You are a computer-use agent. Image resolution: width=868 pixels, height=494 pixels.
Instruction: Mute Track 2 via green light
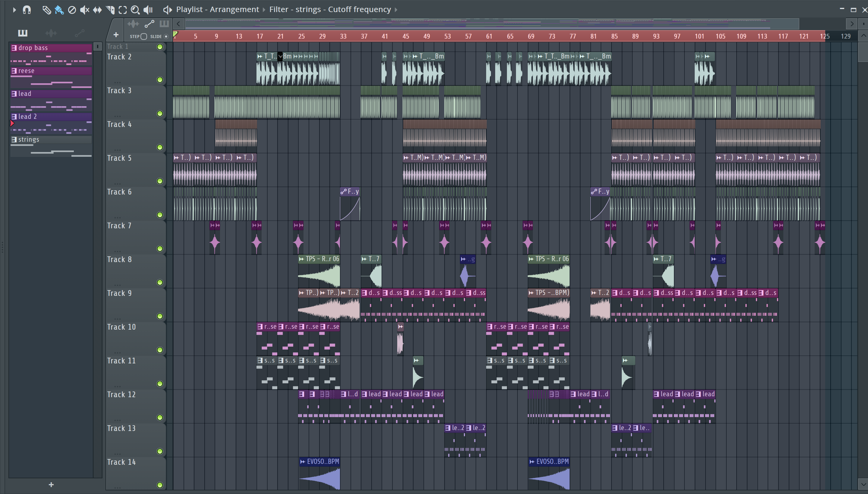tap(160, 80)
